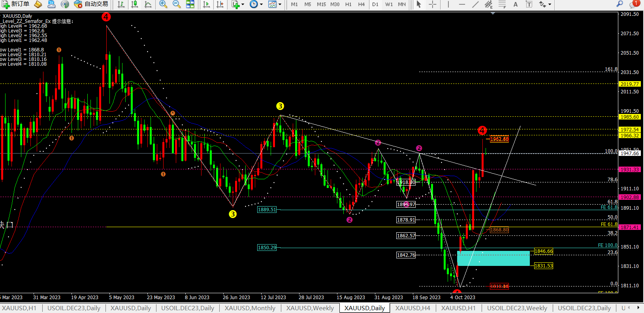Tile chart windows with the grid icon

tap(190, 4)
